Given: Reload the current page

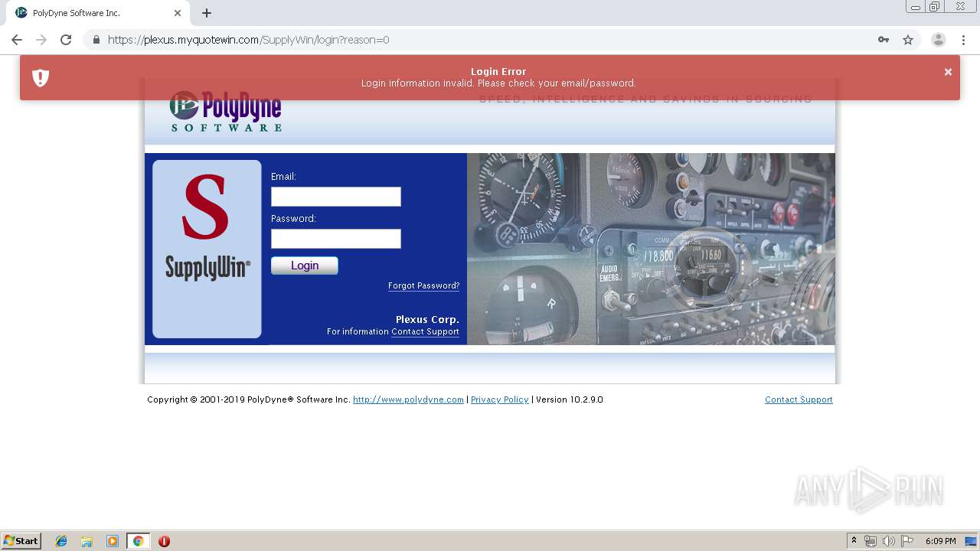Looking at the screenshot, I should [66, 40].
